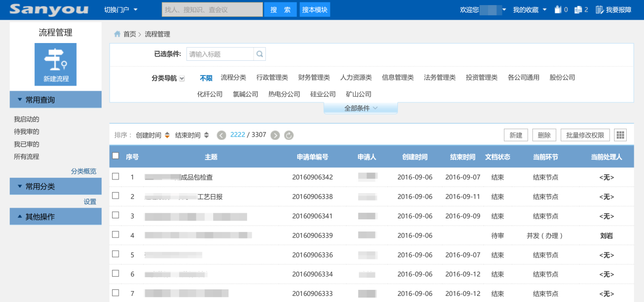
Task: Toggle the select-all checkbox in table header
Action: (116, 156)
